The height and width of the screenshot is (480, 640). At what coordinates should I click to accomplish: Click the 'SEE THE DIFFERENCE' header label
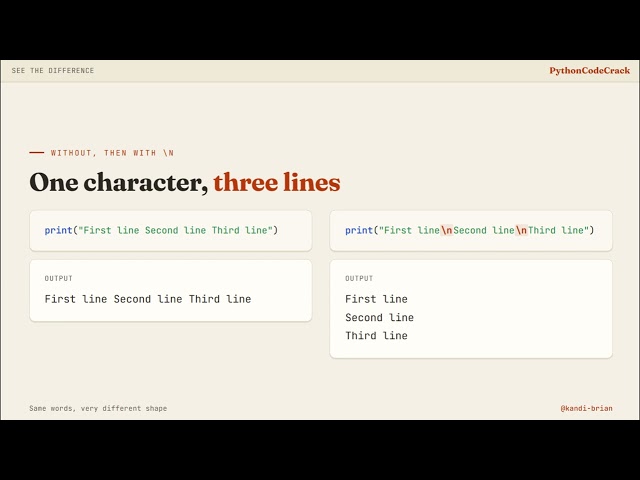coord(53,71)
